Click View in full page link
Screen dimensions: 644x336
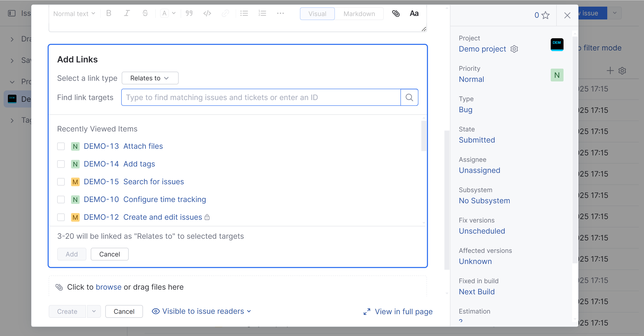[x=398, y=311]
